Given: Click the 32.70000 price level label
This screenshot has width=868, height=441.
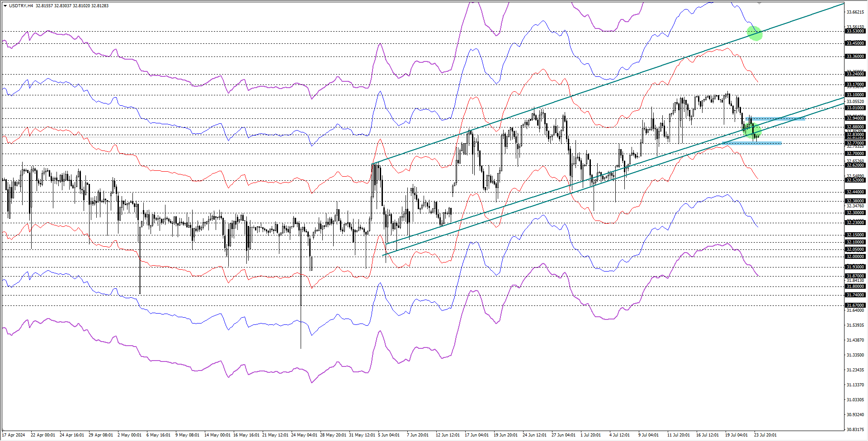Looking at the screenshot, I should (855, 154).
